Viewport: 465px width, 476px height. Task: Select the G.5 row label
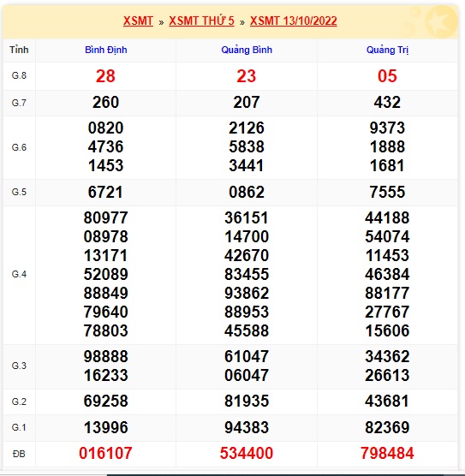point(19,192)
